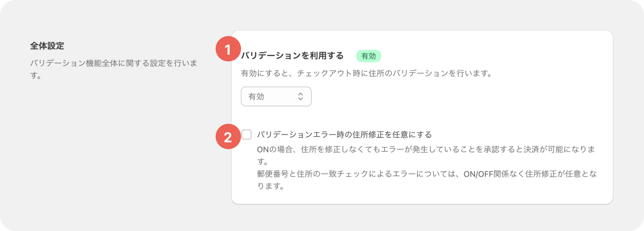Screen dimensions: 644x231
Task: Select the 有効 text inside the combo box
Action: tap(256, 96)
